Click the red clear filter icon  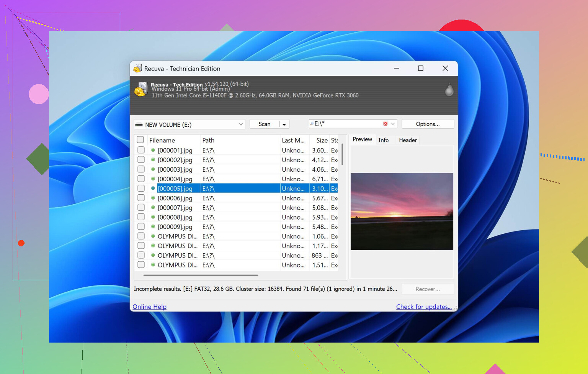385,124
